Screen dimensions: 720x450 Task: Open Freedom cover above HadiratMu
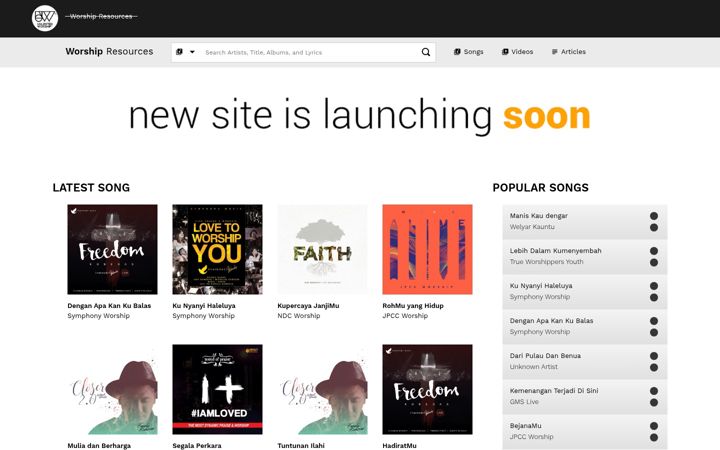pyautogui.click(x=428, y=389)
